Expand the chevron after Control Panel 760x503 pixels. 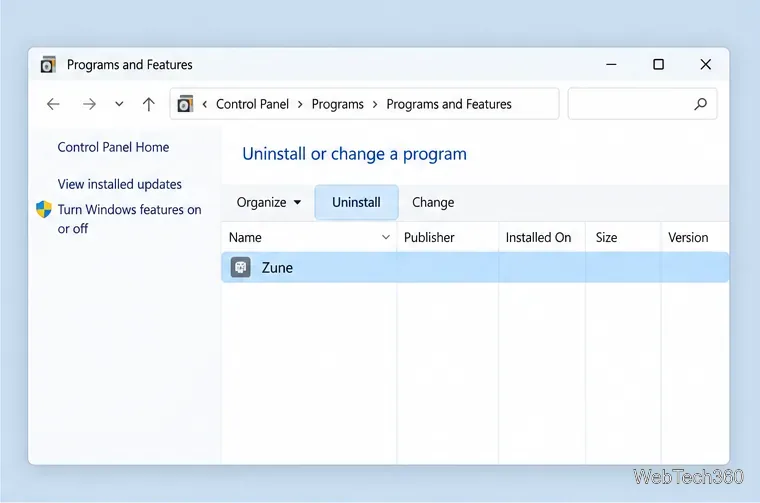(300, 104)
